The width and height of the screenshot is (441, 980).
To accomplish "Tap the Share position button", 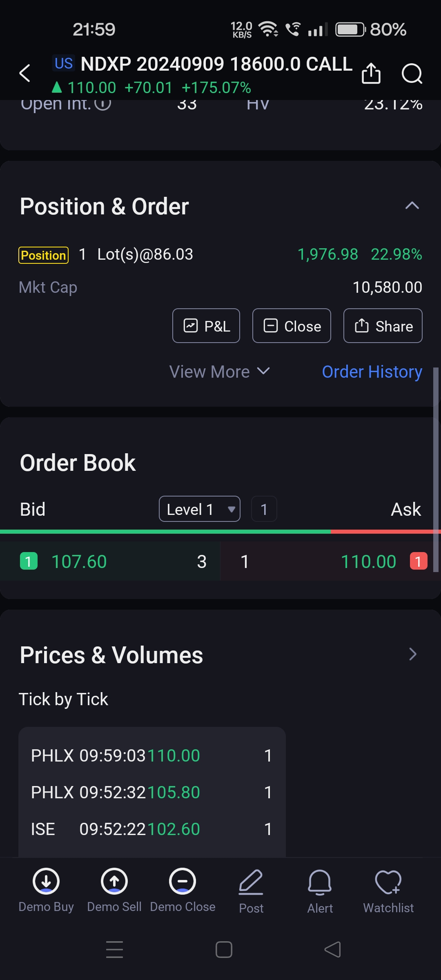I will click(x=383, y=326).
